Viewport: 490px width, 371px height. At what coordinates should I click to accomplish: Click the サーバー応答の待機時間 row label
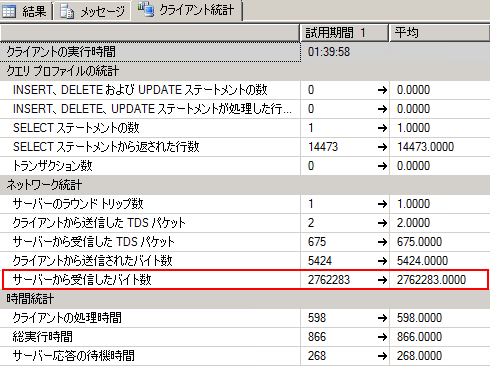tap(74, 356)
